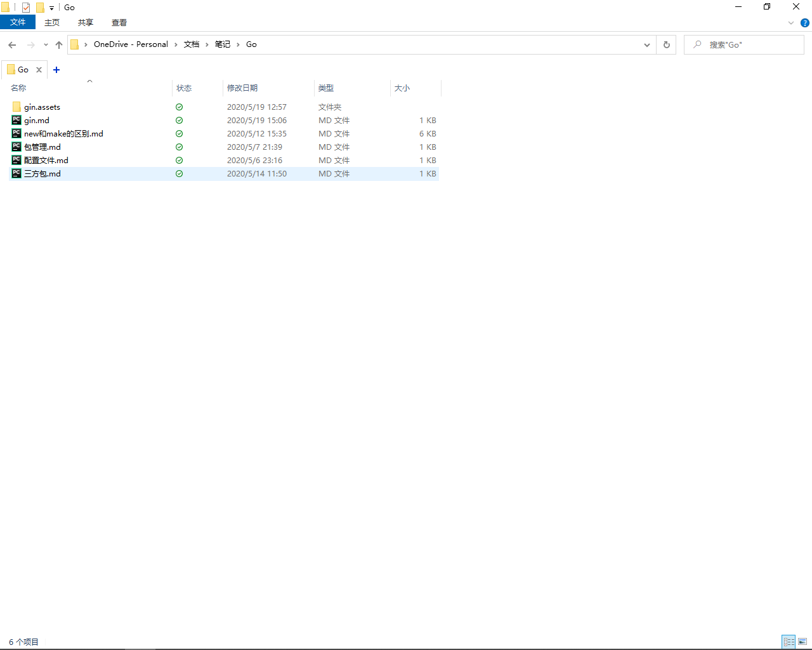Screen dimensions: 812x650
Task: Expand the chevron after OneDrive - Personal
Action: pos(176,44)
